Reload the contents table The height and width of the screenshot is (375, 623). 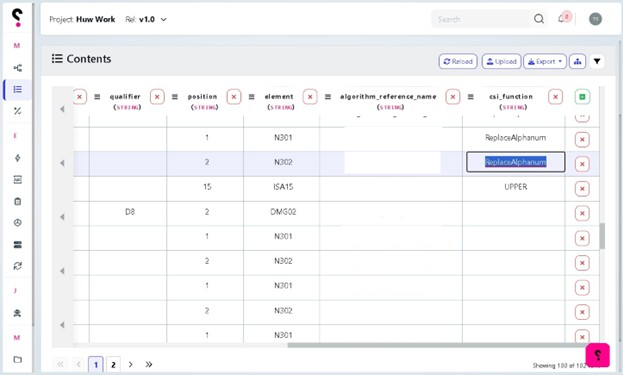(458, 61)
